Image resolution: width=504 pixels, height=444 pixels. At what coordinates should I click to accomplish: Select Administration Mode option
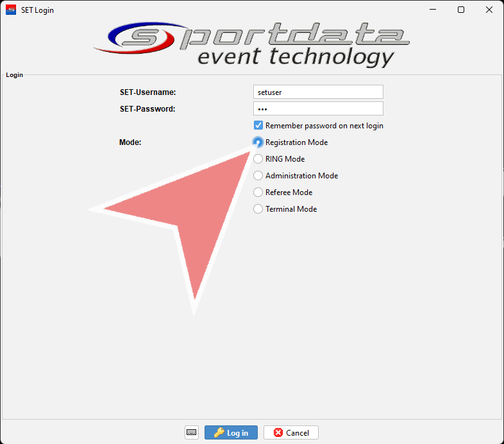point(258,176)
